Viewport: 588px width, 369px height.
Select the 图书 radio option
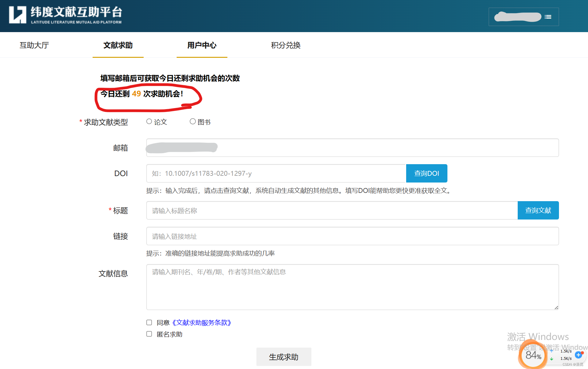click(x=193, y=122)
